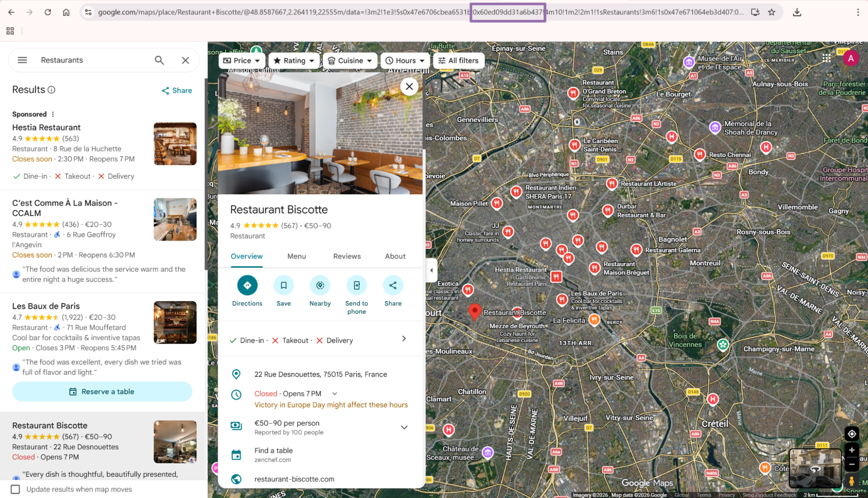Expand €50–90 per person price details

[404, 427]
